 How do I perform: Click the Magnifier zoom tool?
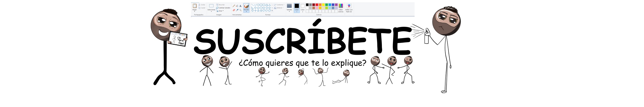[x=240, y=10]
